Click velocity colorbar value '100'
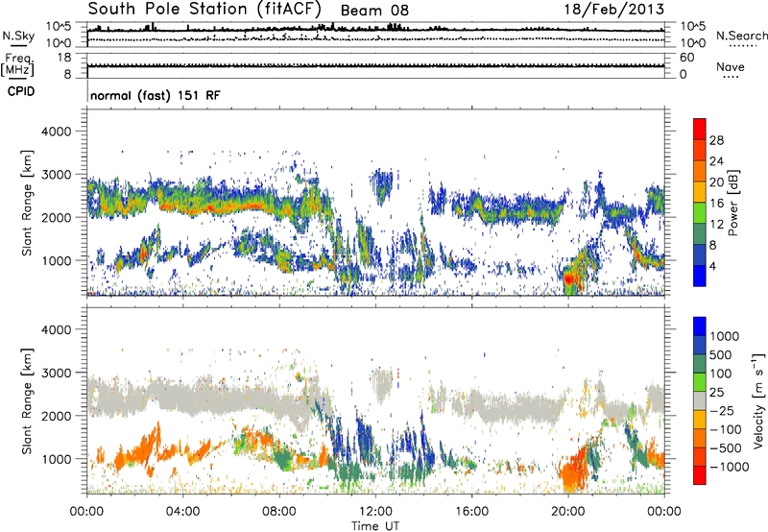Screen dimensions: 768x532 point(721,374)
